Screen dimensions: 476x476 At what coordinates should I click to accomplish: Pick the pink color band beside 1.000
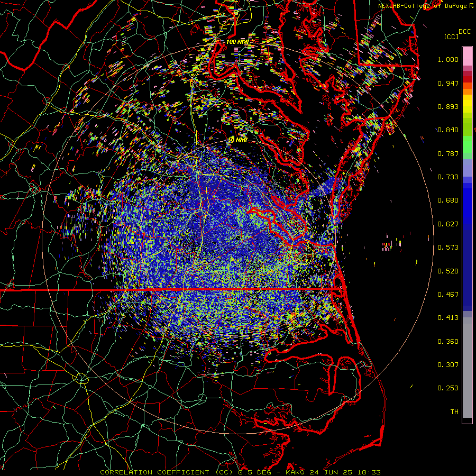point(467,57)
